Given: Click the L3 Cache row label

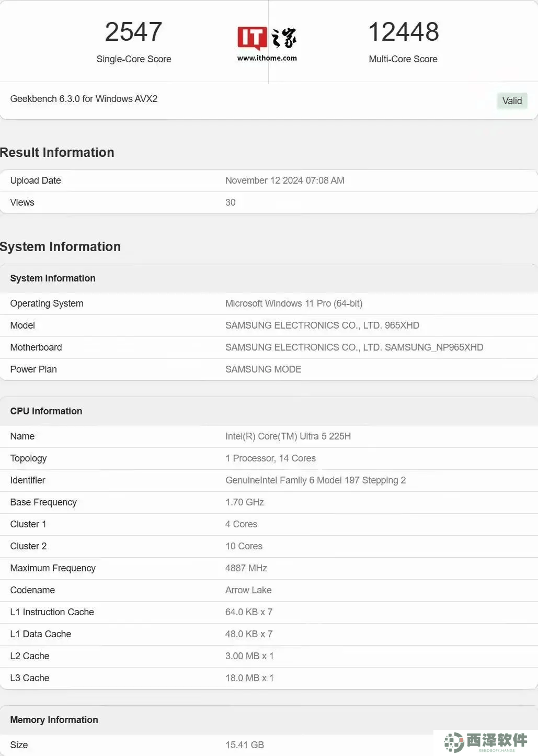Looking at the screenshot, I should pyautogui.click(x=30, y=678).
